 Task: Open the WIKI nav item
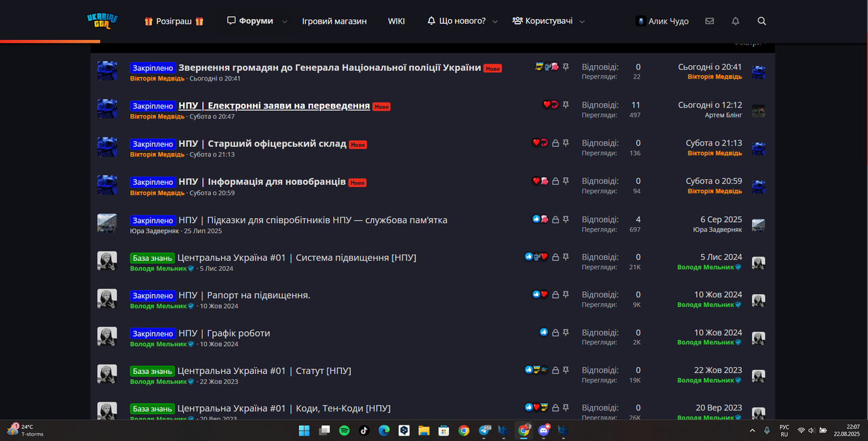click(x=397, y=21)
